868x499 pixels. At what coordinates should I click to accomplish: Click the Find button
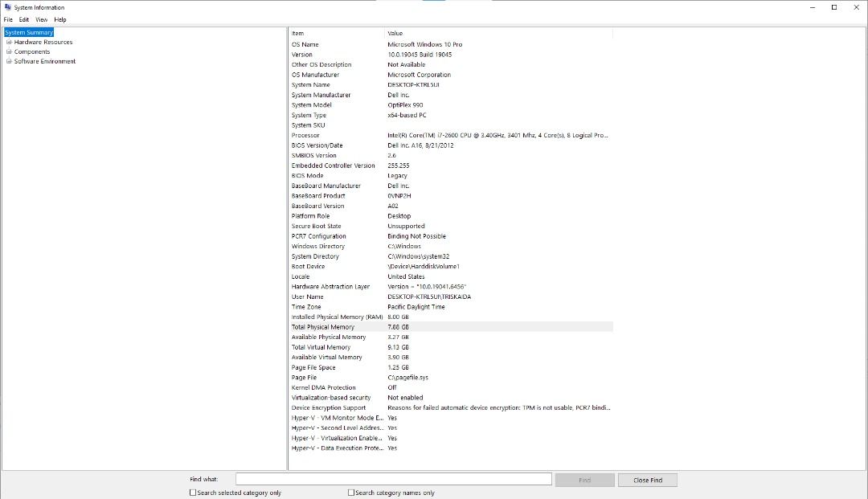(584, 481)
